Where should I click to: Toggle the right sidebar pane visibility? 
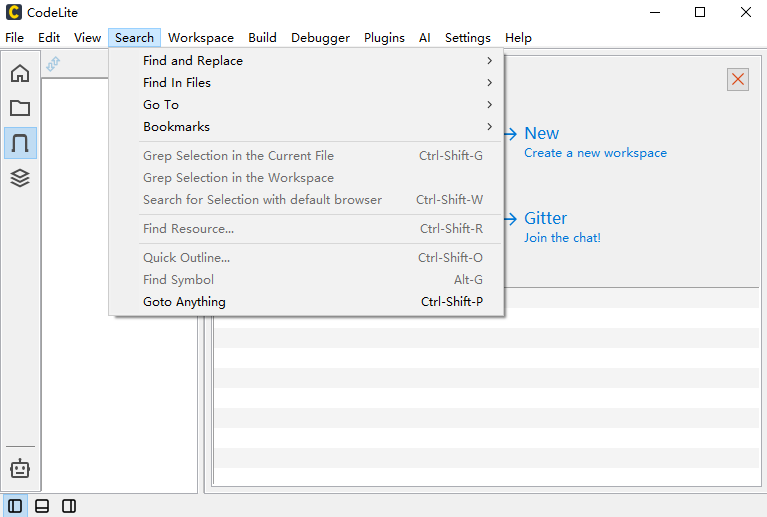[x=69, y=506]
